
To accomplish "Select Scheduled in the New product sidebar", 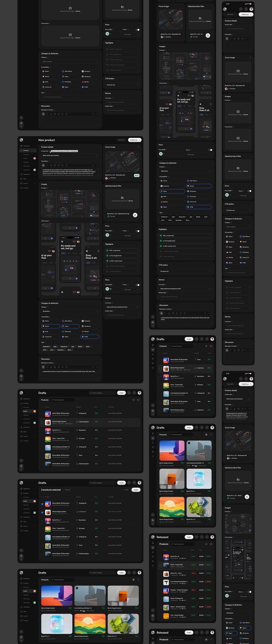I will (27, 170).
